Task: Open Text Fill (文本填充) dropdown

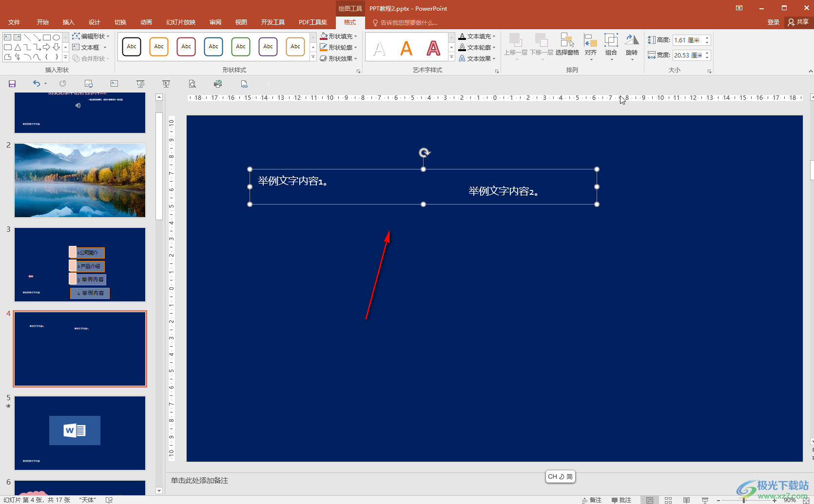Action: coord(477,36)
